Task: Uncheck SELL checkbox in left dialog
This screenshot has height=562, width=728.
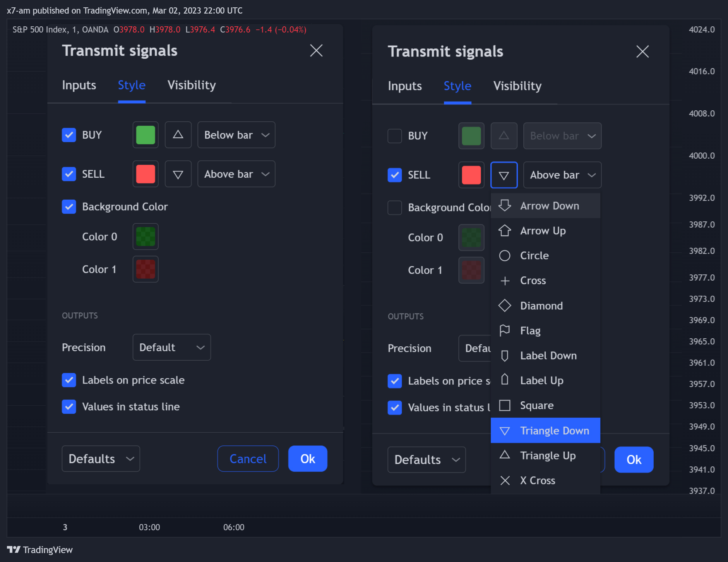Action: pyautogui.click(x=69, y=174)
